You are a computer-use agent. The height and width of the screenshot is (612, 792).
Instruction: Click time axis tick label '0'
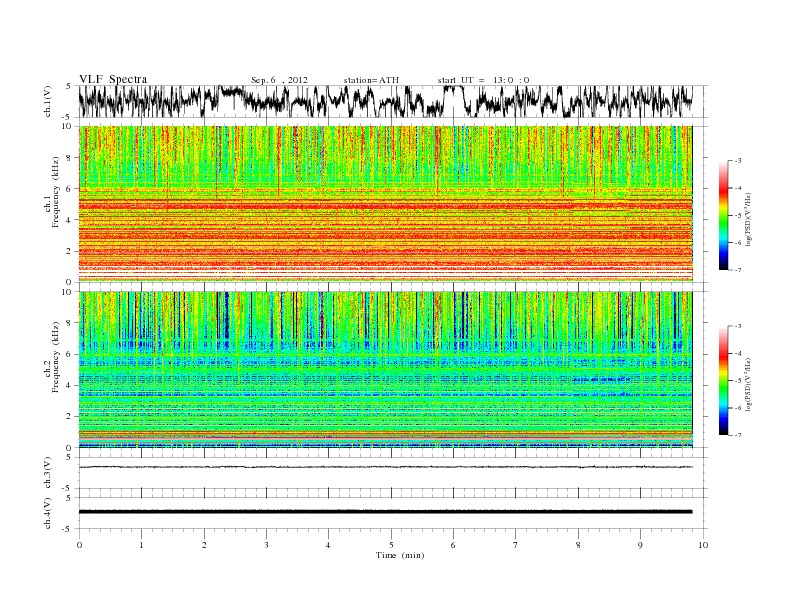coord(79,545)
